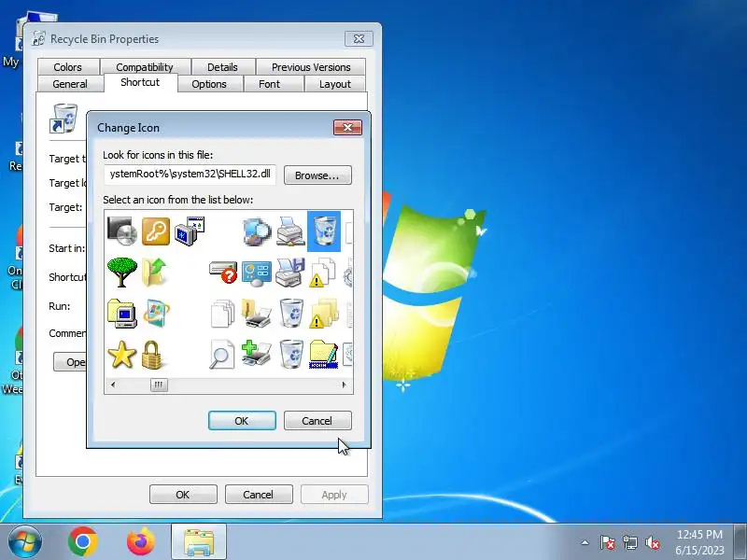Open Windows Explorer from taskbar

point(199,542)
